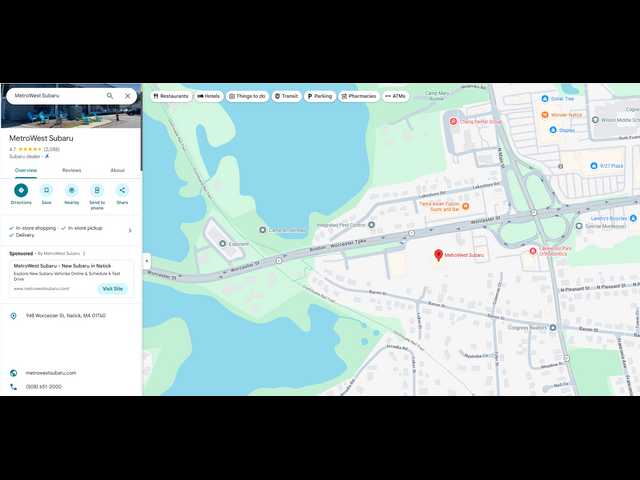640x480 pixels.
Task: Click phone number (508) 651-2000
Action: [x=44, y=387]
